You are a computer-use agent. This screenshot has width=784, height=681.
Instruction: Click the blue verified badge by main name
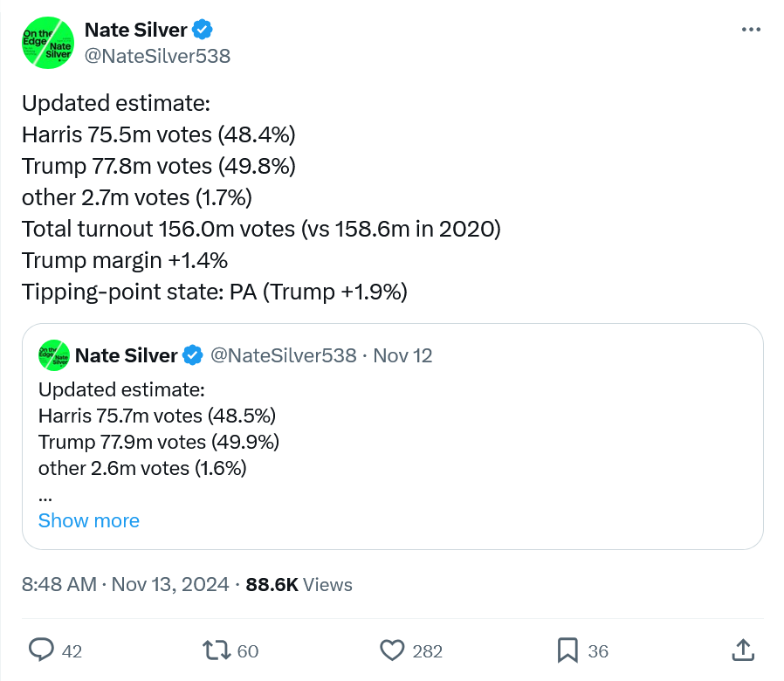coord(203,31)
